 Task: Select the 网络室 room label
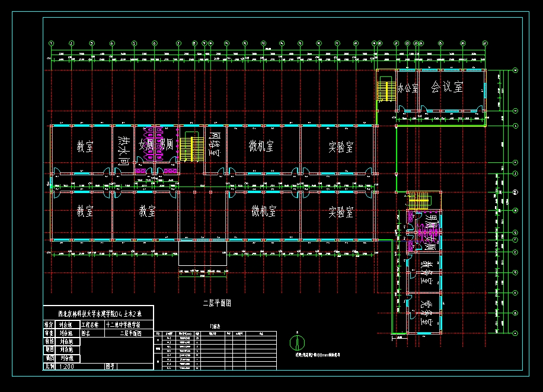pyautogui.click(x=215, y=144)
